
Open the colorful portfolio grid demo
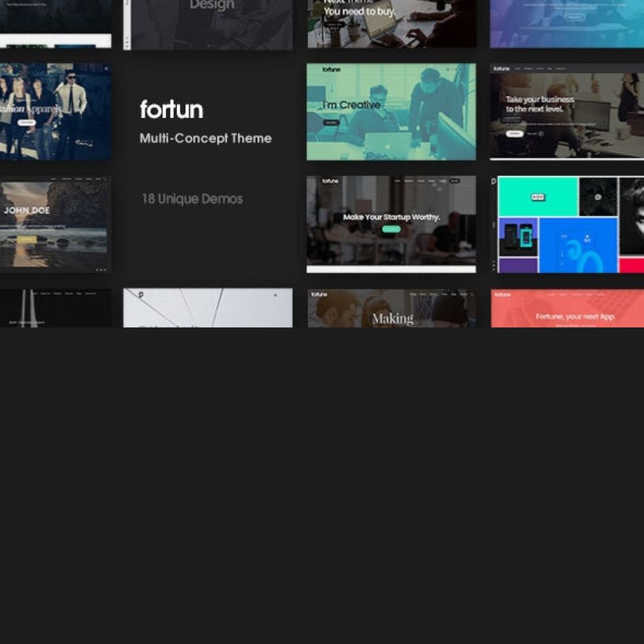coord(567,224)
